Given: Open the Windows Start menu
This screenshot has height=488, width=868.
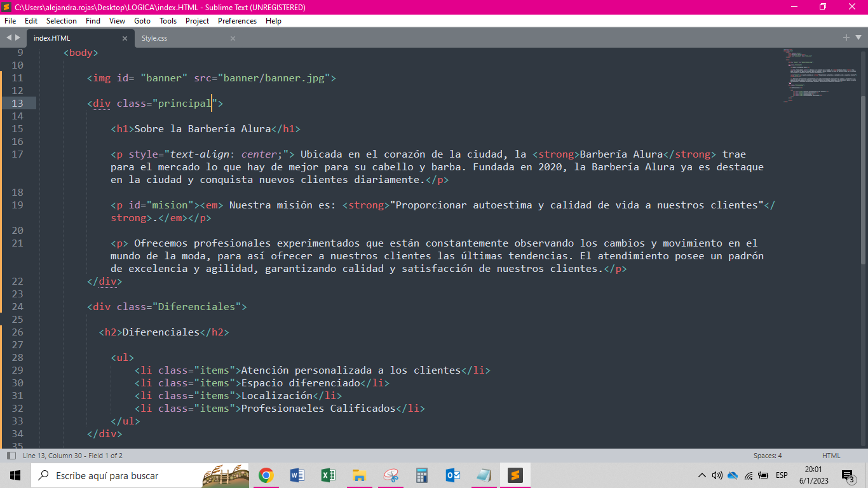Looking at the screenshot, I should tap(15, 475).
